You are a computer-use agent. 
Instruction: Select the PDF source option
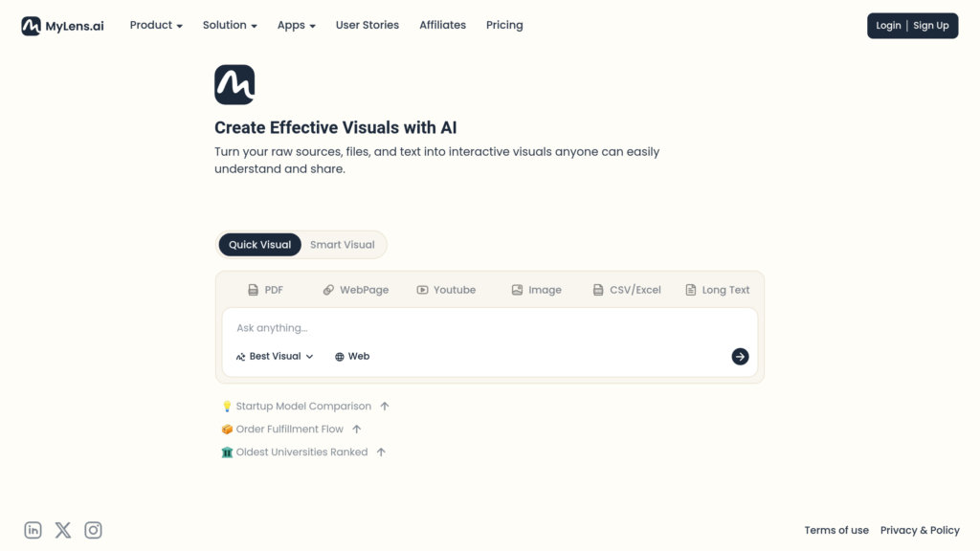pos(266,290)
